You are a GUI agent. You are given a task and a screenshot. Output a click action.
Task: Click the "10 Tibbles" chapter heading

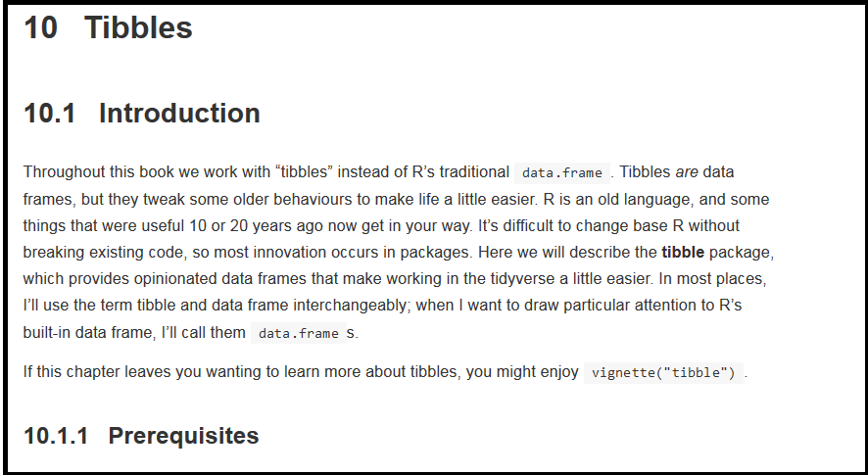(x=108, y=28)
